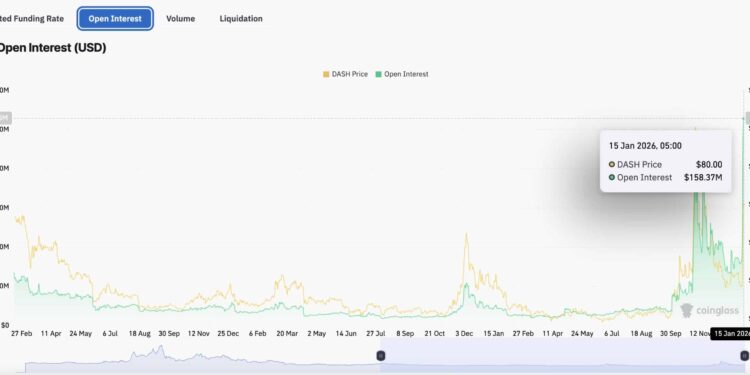Click the 15 Jan 2026 crosshair date label
Image resolution: width=750 pixels, height=375 pixels.
click(730, 333)
